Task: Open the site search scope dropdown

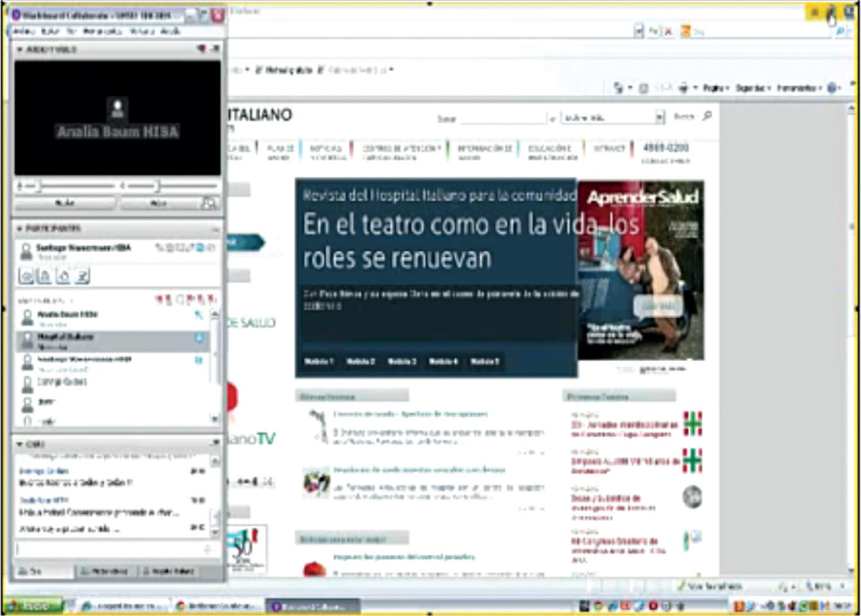Action: click(x=659, y=118)
